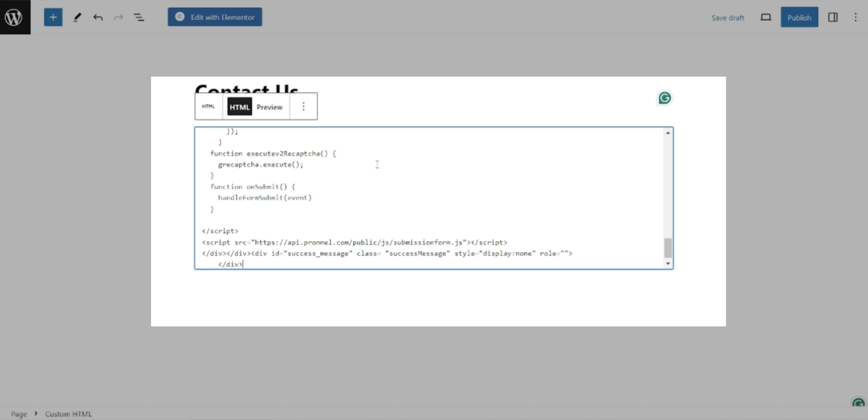Save the page as draft
868x420 pixels.
pos(728,18)
